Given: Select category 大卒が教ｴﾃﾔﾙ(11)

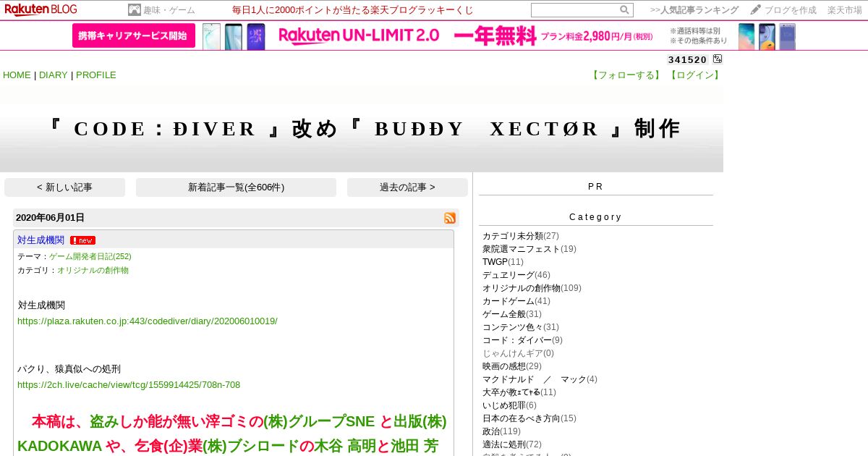Looking at the screenshot, I should pos(519,392).
